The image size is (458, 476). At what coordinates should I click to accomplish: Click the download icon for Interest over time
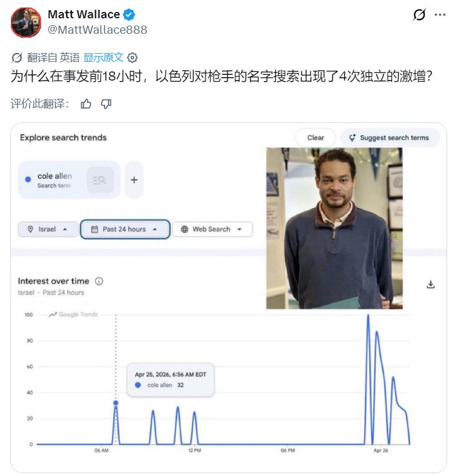point(431,285)
